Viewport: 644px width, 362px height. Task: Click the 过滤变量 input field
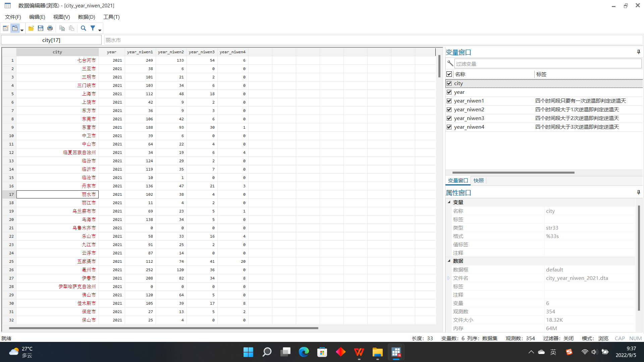click(x=547, y=64)
